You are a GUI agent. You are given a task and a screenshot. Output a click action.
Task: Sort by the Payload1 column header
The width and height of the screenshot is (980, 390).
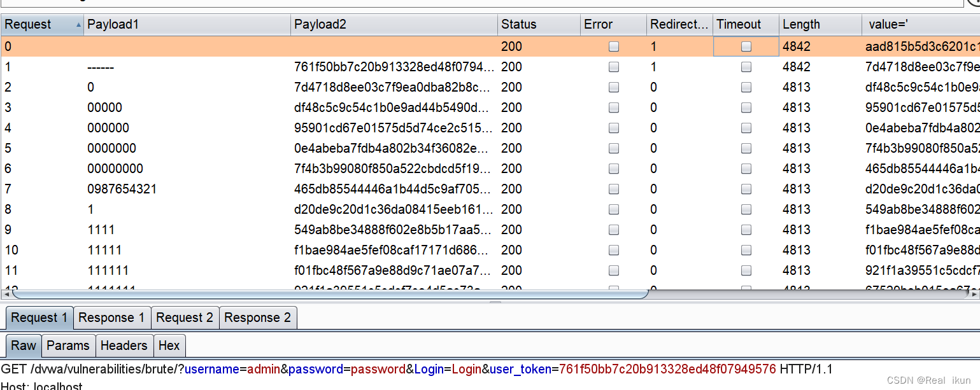(x=187, y=24)
